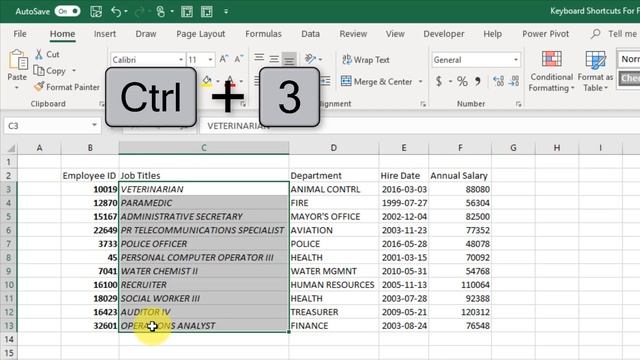
Task: Click the OPERATIONS ANALYST cell
Action: 204,326
